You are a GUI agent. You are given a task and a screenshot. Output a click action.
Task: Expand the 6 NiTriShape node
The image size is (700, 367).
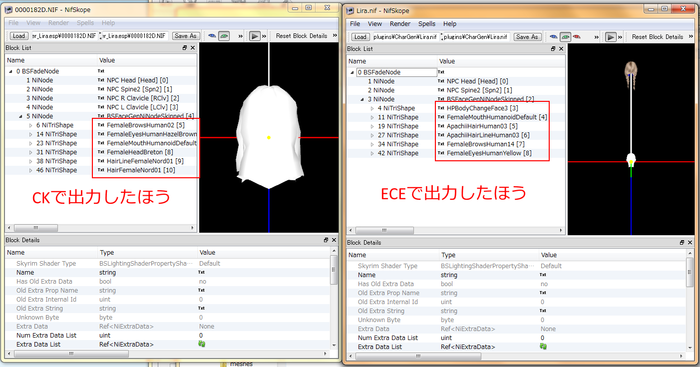tap(31, 125)
